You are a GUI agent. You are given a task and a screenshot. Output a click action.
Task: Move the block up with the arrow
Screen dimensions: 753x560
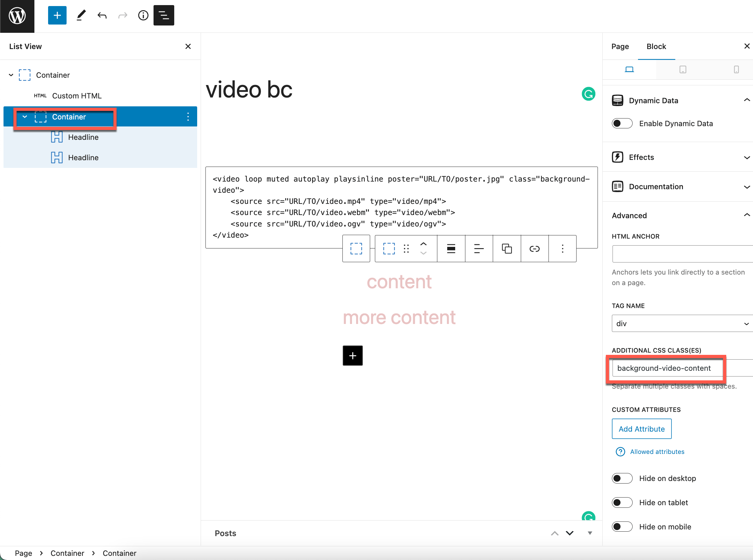[424, 244]
